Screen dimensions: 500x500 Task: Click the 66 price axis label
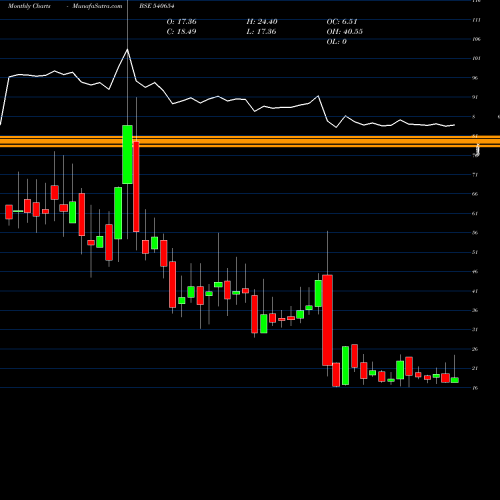click(475, 194)
